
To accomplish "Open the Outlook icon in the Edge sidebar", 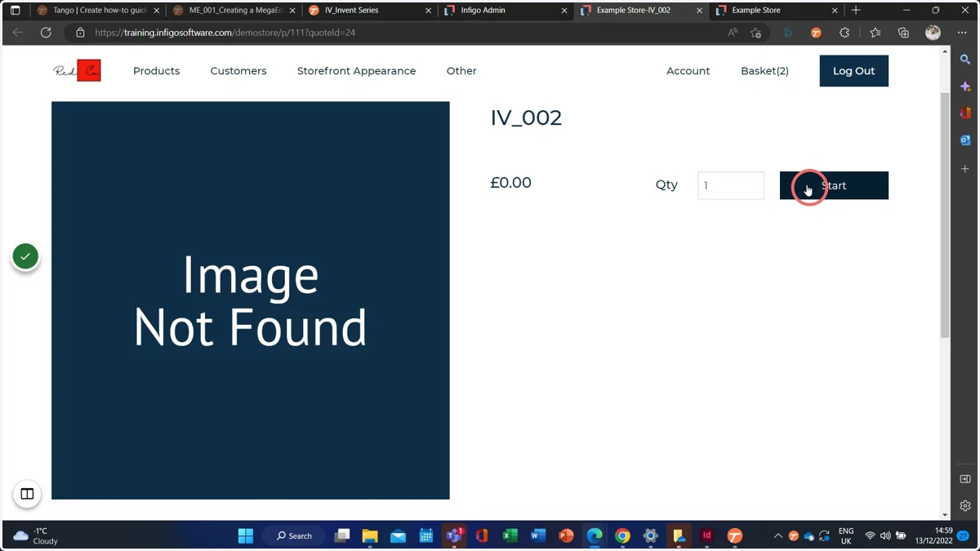I will point(965,140).
